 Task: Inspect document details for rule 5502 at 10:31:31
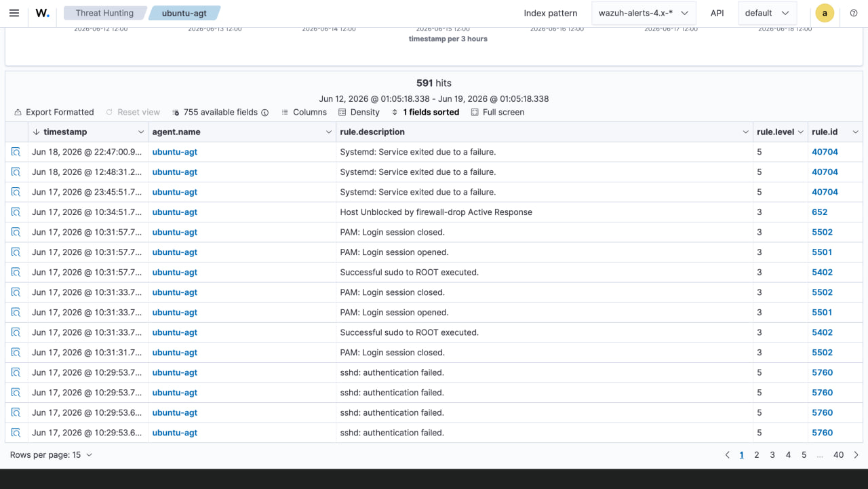pos(16,353)
